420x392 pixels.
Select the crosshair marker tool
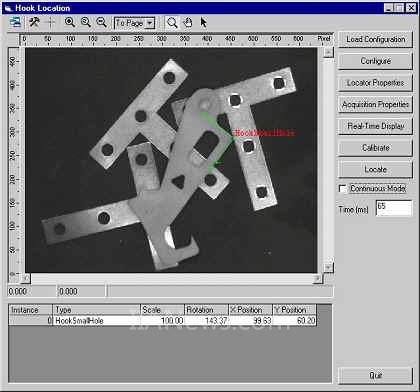(51, 23)
